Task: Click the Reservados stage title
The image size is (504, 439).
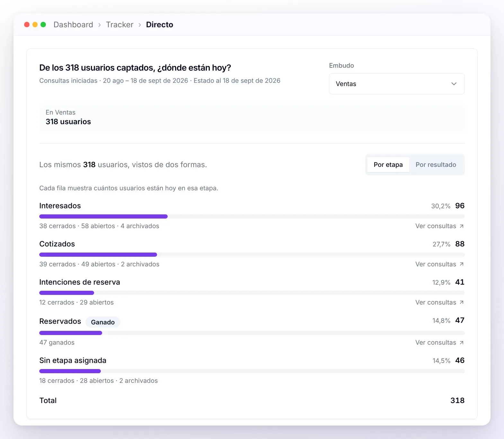Action: tap(60, 322)
